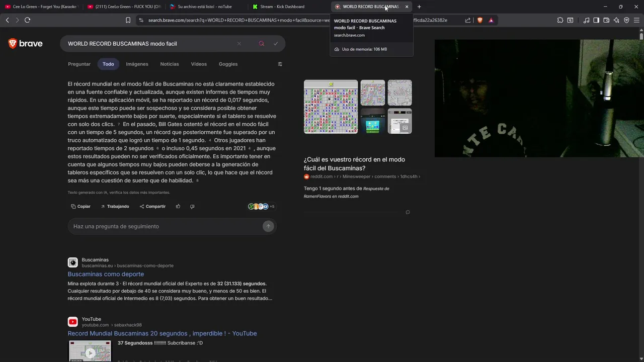644x362 pixels.
Task: Click the YouTube result favicon
Action: 73,322
